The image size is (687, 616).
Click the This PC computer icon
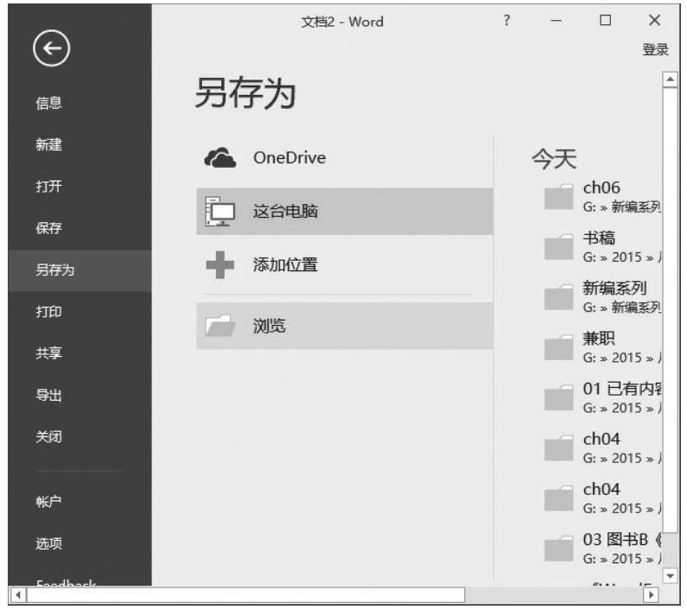point(219,211)
